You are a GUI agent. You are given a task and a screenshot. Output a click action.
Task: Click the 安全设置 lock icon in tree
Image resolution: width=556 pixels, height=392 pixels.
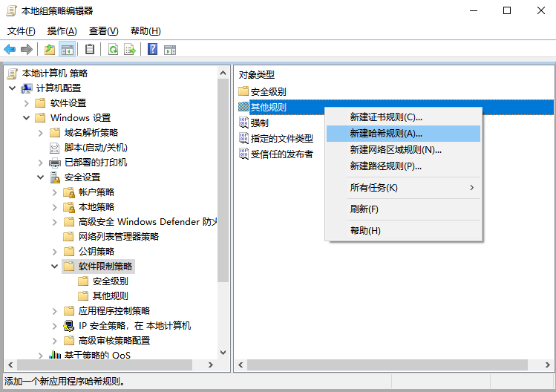[x=55, y=177]
